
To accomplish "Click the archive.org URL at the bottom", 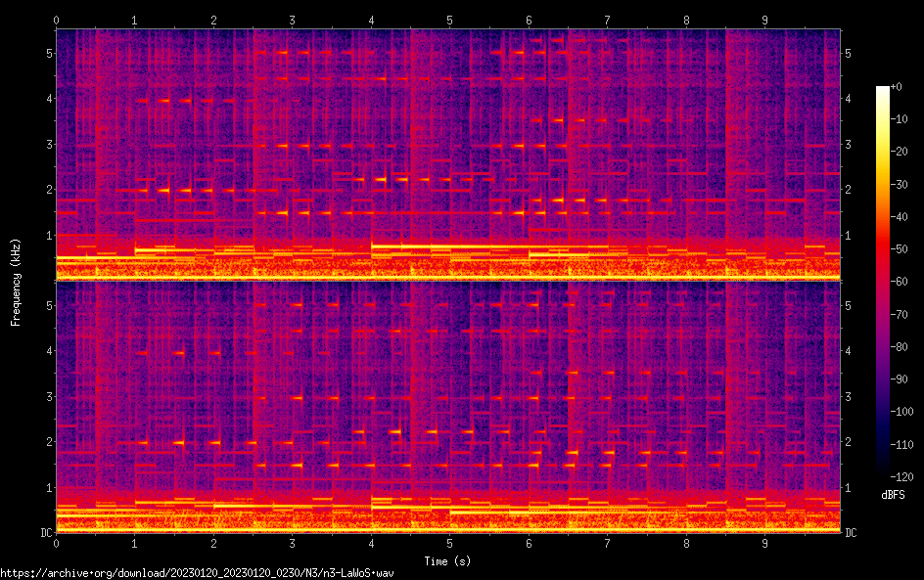I will (x=197, y=573).
